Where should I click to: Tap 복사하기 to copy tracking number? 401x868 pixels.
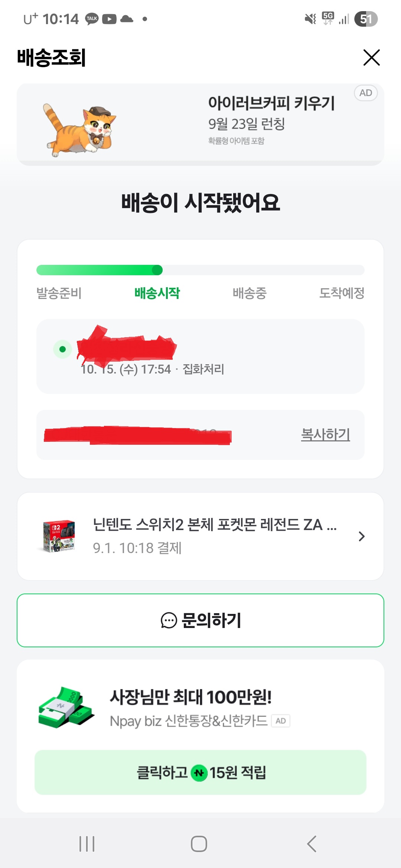click(x=325, y=434)
